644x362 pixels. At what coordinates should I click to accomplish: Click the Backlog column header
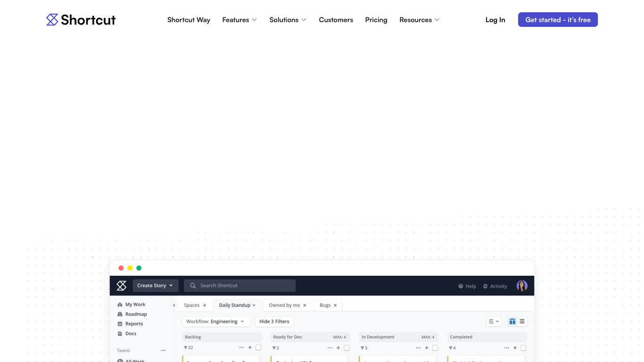(222, 337)
